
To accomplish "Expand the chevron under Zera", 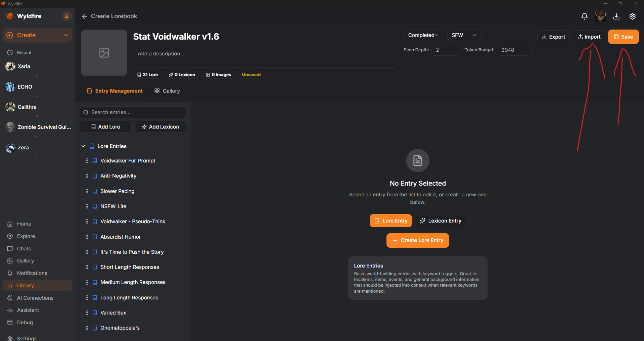I will [x=37, y=157].
